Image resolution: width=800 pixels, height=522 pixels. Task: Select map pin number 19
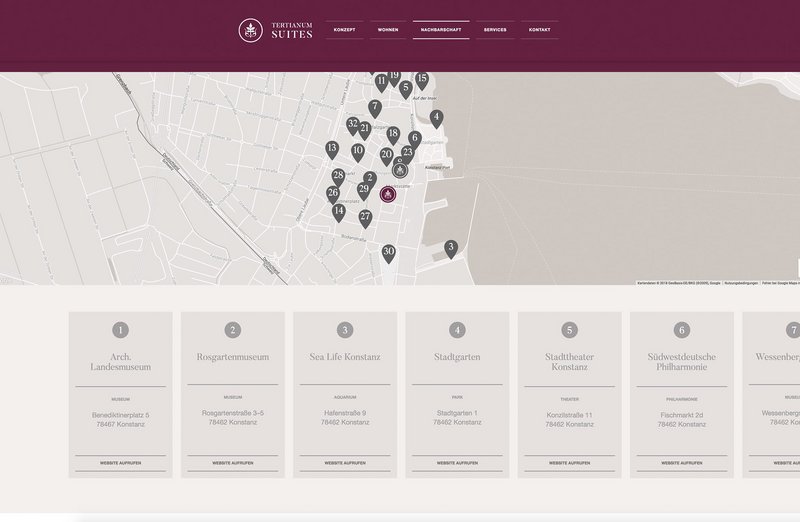394,78
